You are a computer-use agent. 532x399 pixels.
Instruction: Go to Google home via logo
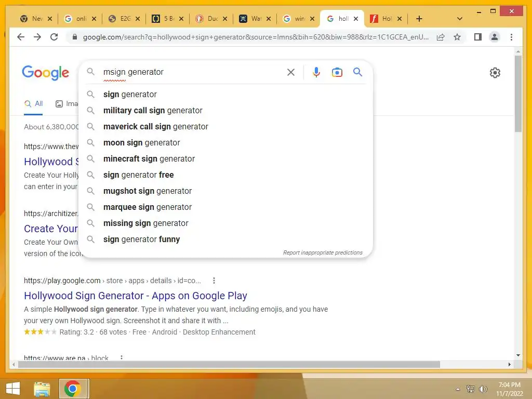pos(46,73)
